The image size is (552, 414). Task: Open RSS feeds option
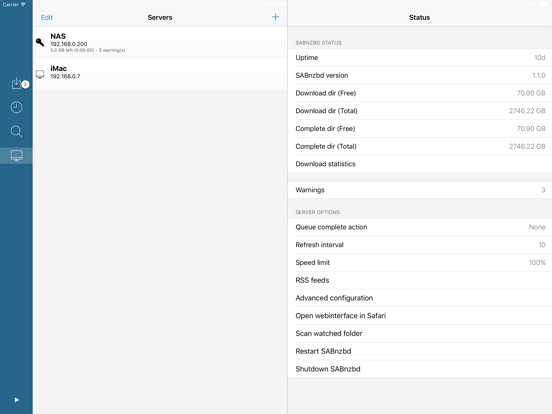[420, 280]
